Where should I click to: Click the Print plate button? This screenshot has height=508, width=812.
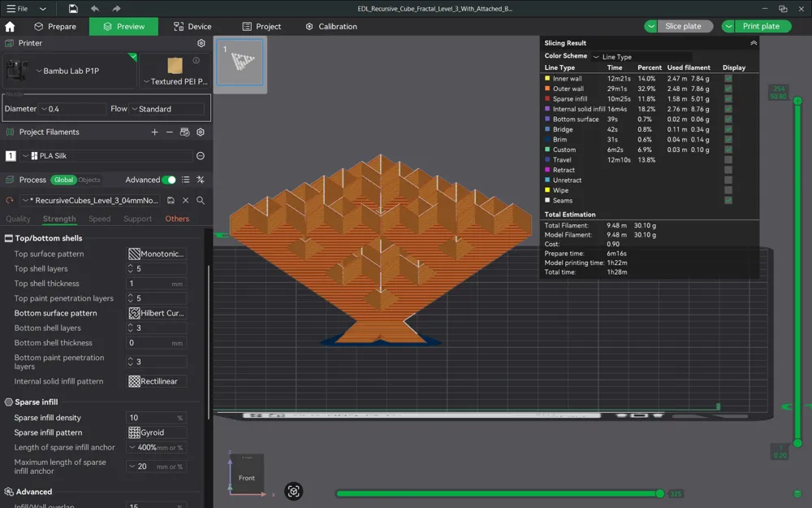(x=762, y=27)
